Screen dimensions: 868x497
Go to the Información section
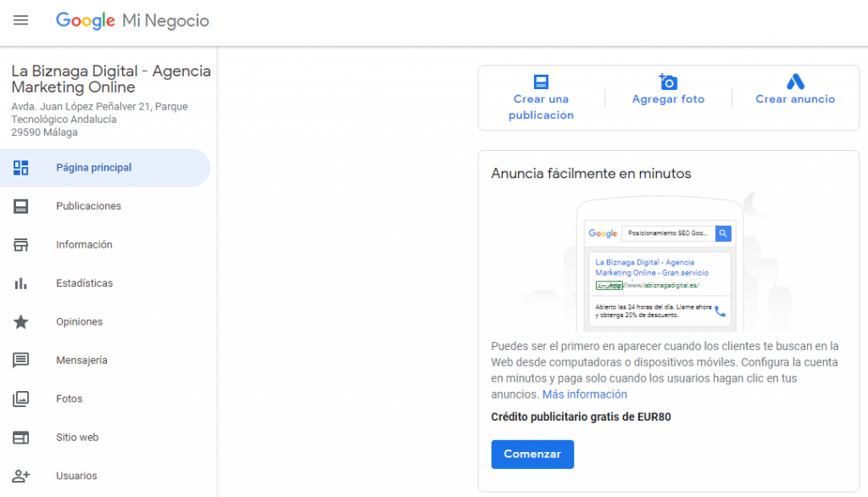(105, 245)
